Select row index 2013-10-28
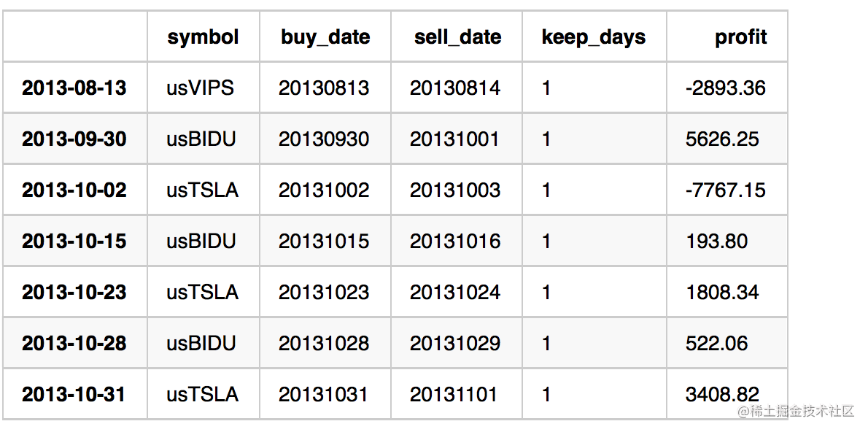This screenshot has width=868, height=432. click(x=74, y=344)
